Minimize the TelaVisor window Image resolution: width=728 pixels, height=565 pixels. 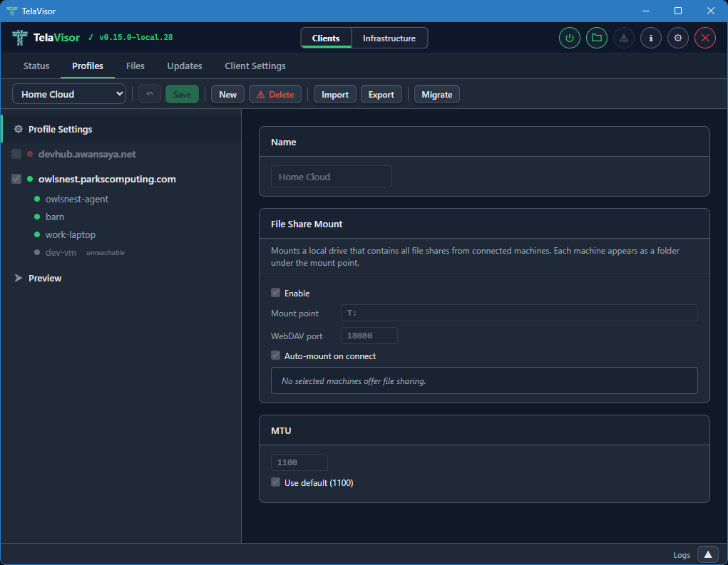(x=646, y=11)
